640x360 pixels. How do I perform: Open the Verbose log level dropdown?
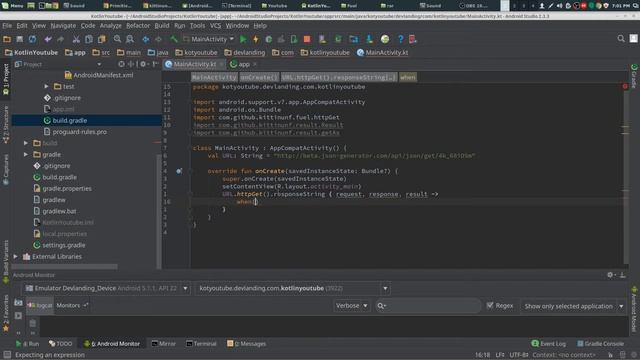pyautogui.click(x=351, y=306)
